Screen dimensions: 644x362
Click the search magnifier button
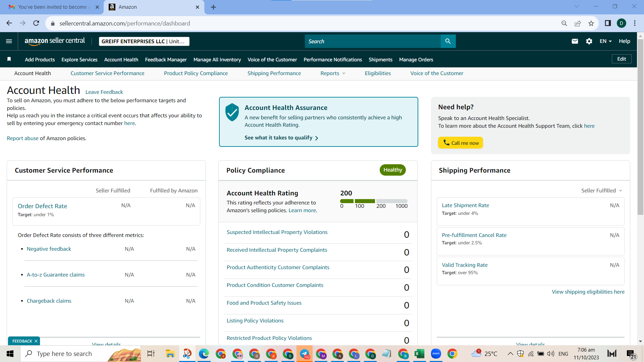point(448,41)
